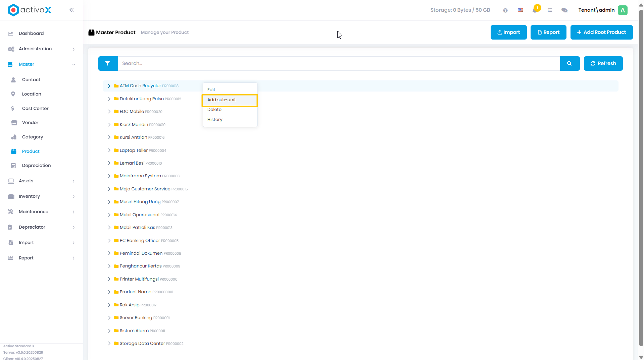The height and width of the screenshot is (360, 644).
Task: Select Pemindai Dokumen product
Action: tap(141, 253)
